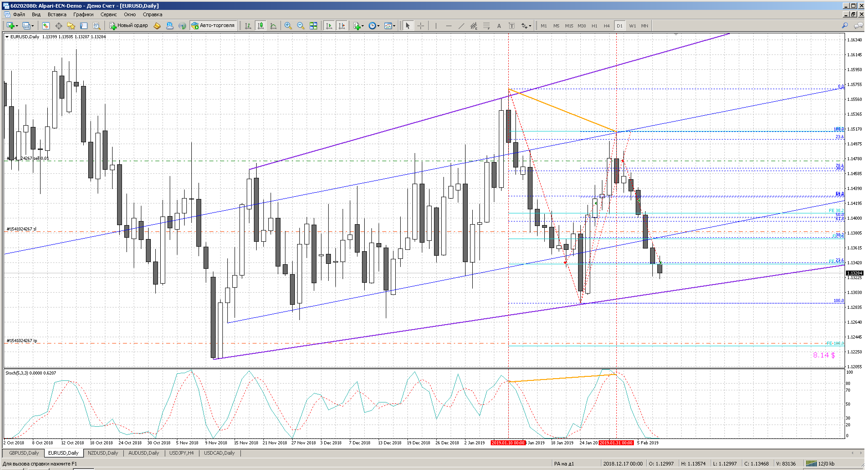Click the cloud VPS icon in toolbar
868x470 pixels.
(x=170, y=26)
